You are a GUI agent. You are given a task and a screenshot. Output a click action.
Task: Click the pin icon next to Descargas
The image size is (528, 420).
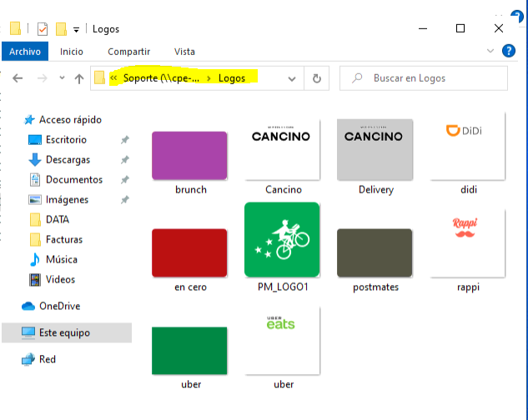point(125,159)
